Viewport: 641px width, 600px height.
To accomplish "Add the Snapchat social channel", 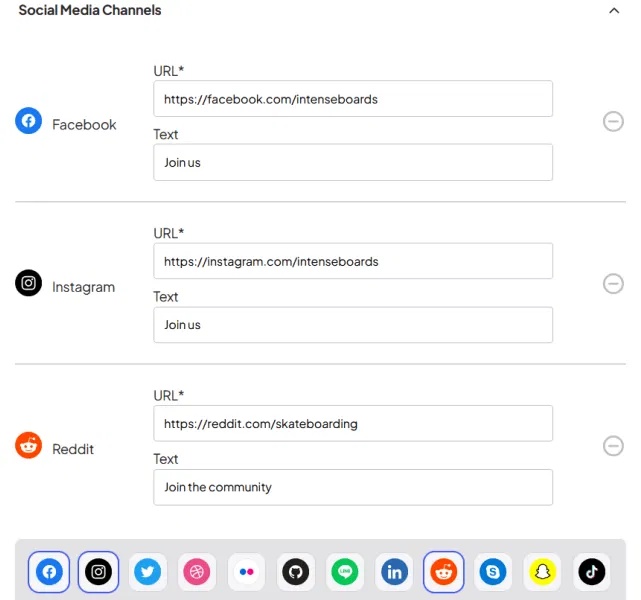I will point(542,572).
